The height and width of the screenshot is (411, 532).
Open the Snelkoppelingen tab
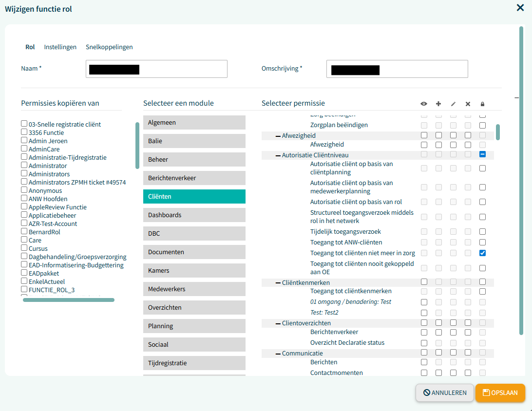point(109,47)
